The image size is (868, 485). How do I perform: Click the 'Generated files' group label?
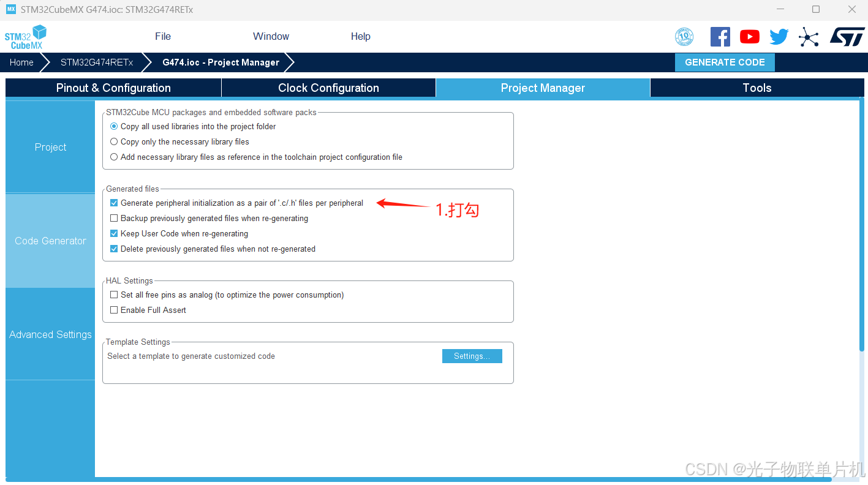coord(132,189)
